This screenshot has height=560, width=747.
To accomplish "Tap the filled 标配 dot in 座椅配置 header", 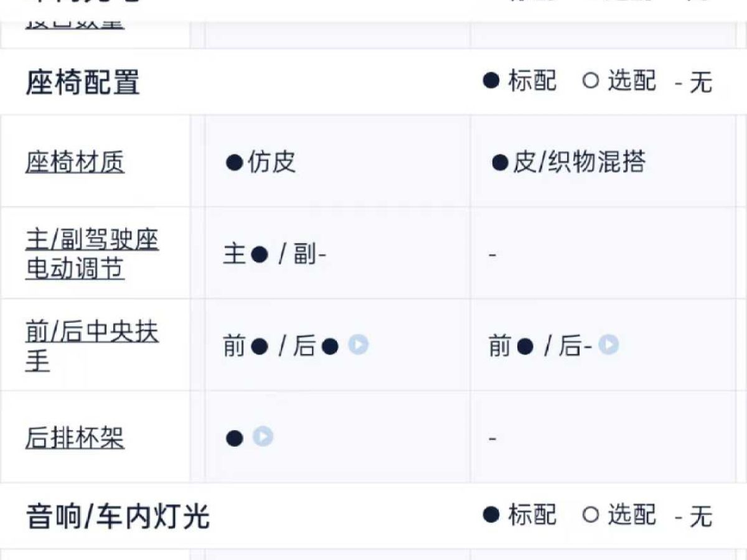I will point(491,81).
